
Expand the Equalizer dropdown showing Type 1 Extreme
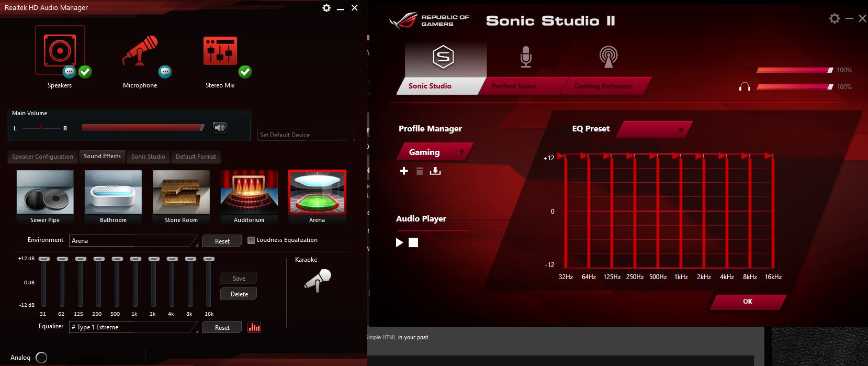[x=133, y=327]
